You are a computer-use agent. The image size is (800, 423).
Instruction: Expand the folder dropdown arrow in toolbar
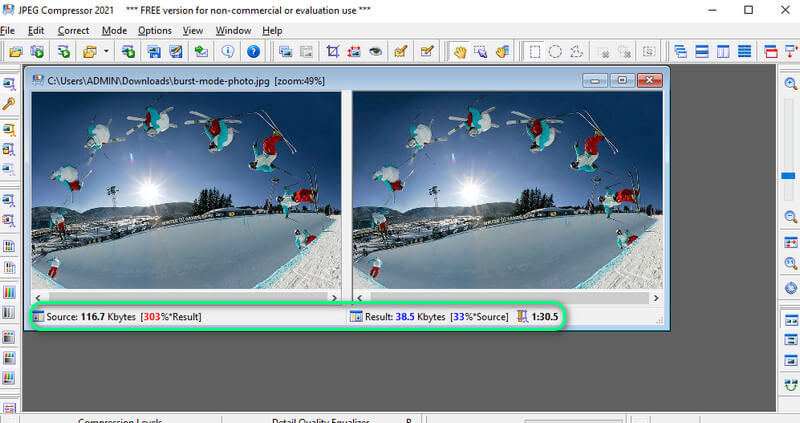105,51
